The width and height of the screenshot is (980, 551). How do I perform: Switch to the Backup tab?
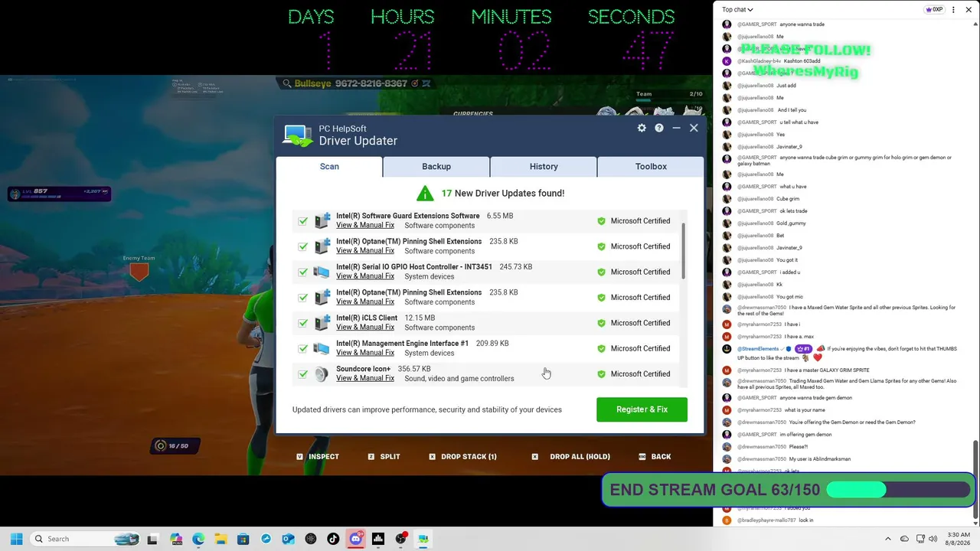(x=436, y=166)
